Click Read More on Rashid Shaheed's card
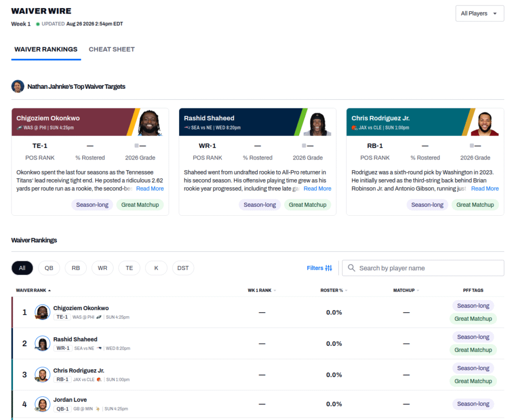This screenshot has width=514, height=420. coord(317,188)
